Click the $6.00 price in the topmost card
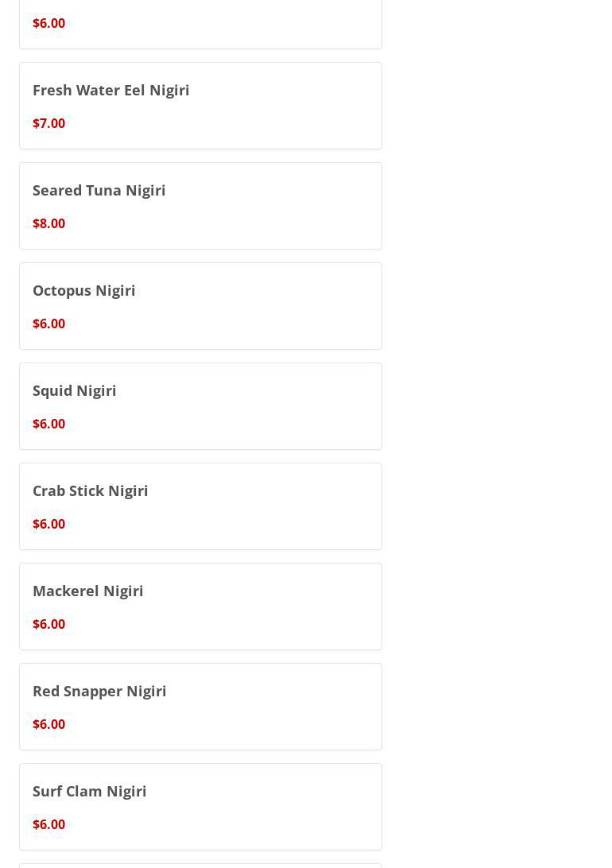612x868 pixels. coord(48,23)
